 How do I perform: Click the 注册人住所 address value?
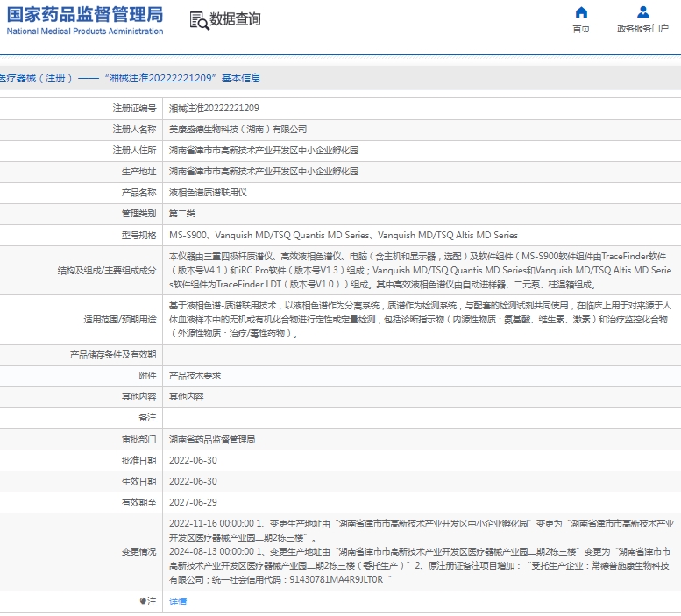(x=264, y=150)
